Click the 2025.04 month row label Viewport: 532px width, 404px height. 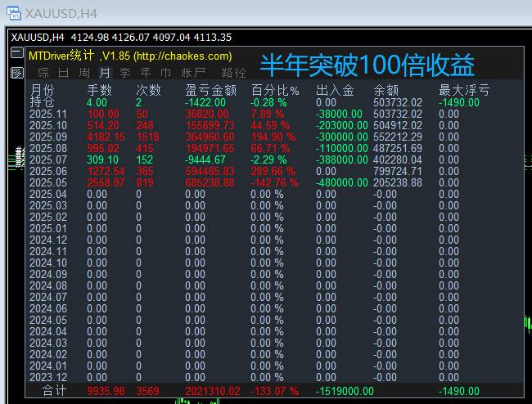coord(48,194)
